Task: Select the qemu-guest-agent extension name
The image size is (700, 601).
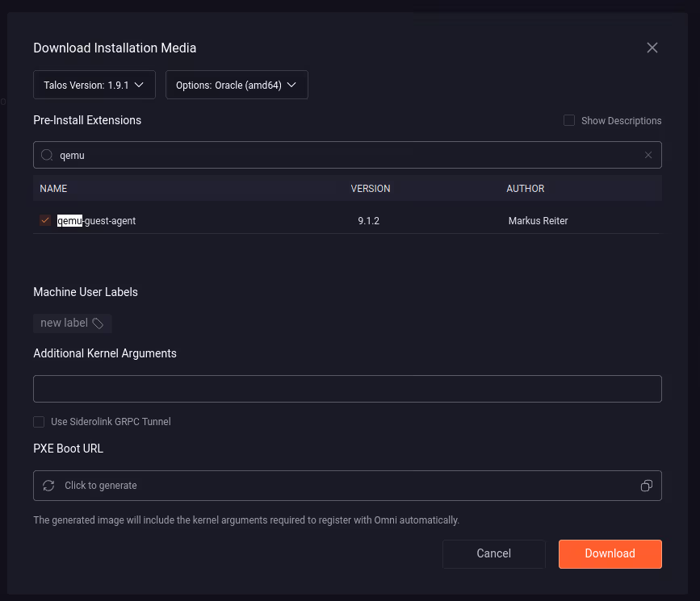Action: tap(97, 220)
